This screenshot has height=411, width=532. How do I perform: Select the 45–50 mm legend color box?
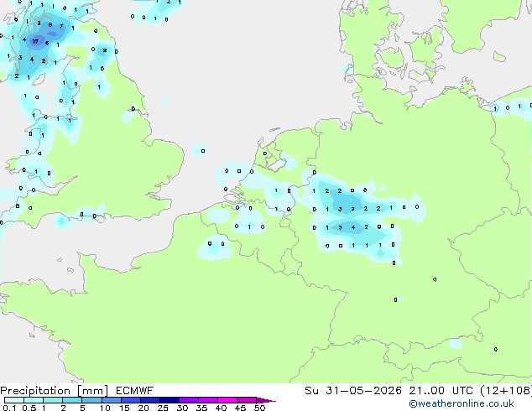[247, 400]
